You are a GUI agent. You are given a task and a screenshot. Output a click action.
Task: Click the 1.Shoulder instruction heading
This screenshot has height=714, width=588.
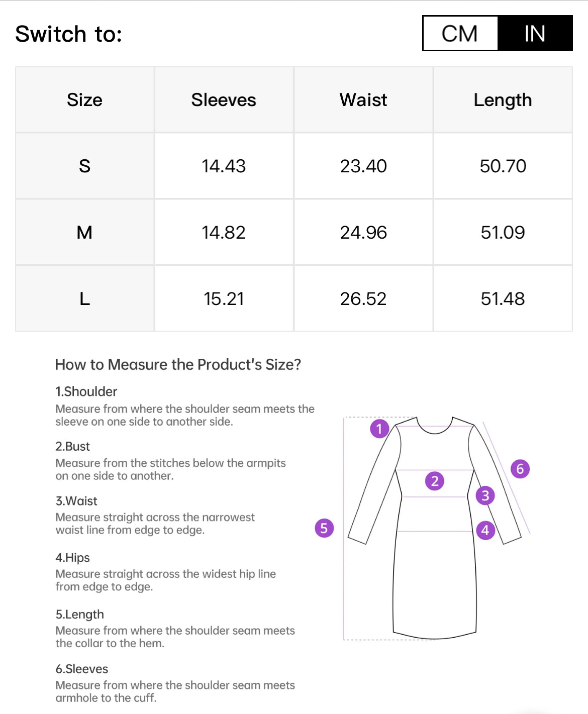click(86, 391)
